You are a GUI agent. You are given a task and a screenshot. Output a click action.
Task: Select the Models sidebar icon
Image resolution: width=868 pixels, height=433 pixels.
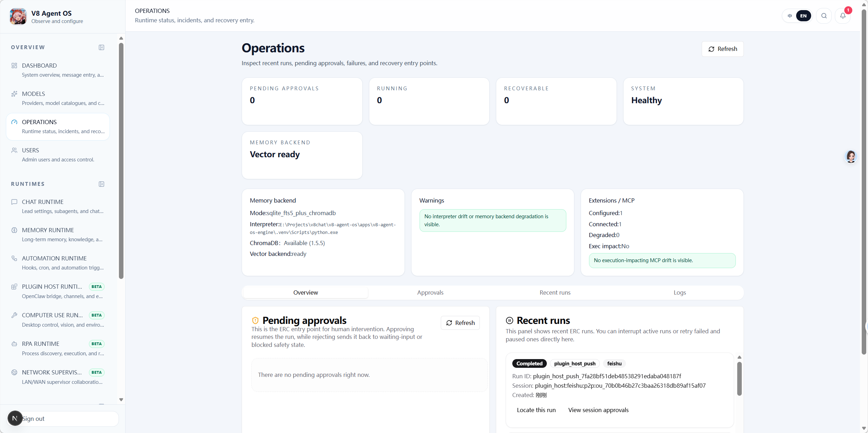[x=14, y=93]
